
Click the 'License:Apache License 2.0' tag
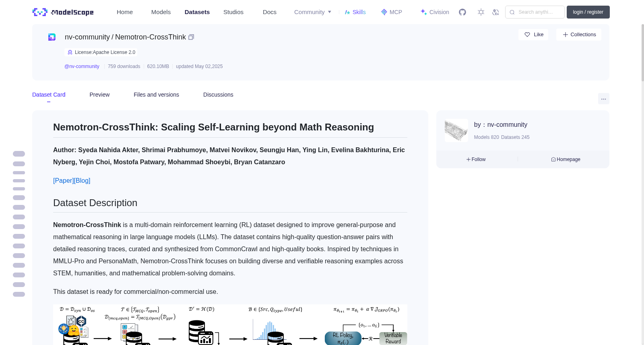tap(101, 52)
